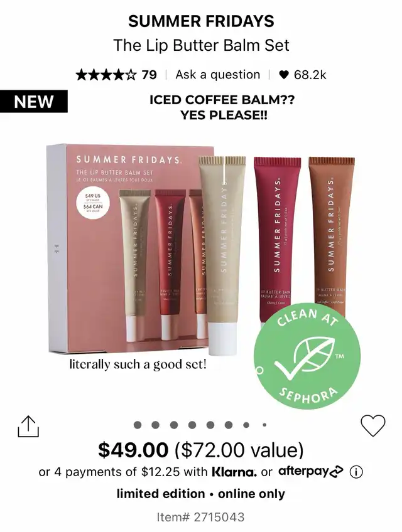This screenshot has height=532, width=402.
Task: Click the Ask a question link
Action: (x=218, y=75)
